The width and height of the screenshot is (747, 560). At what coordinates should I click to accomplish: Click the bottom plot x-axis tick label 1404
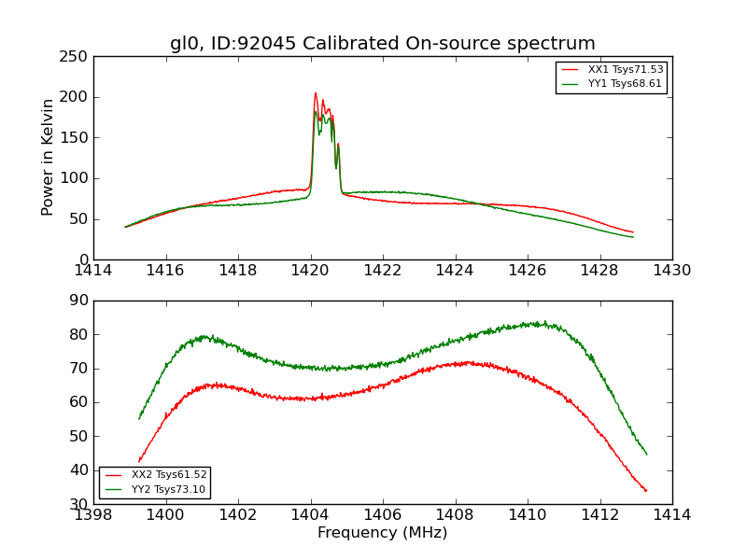(x=310, y=515)
